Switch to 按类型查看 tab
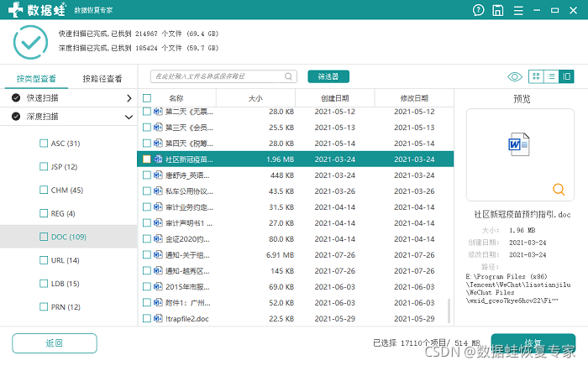This screenshot has width=588, height=366. (36, 78)
